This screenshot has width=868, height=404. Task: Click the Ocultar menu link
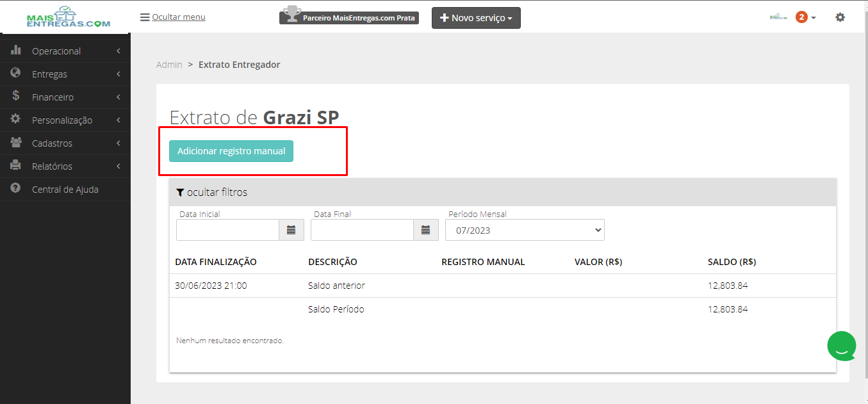pyautogui.click(x=179, y=17)
